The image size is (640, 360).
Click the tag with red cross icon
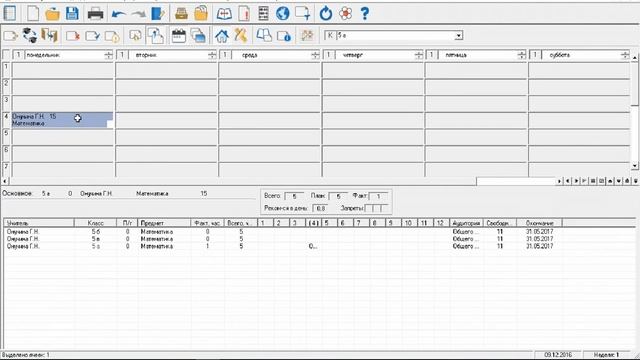click(x=73, y=36)
